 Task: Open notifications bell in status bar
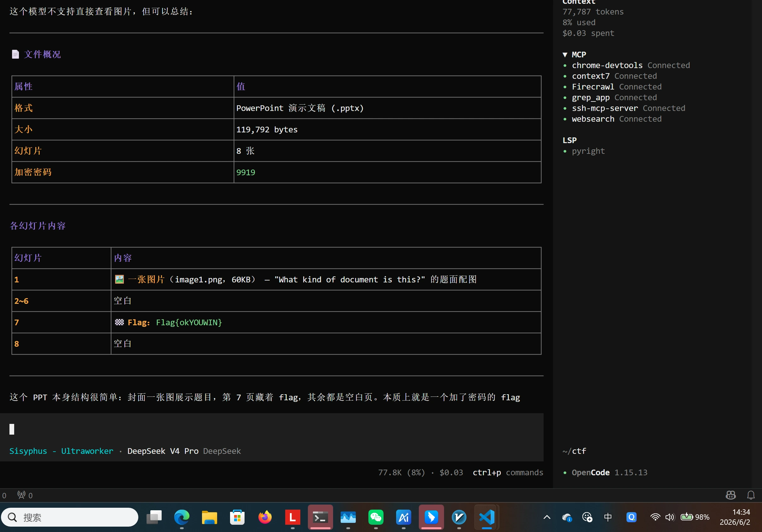pos(751,495)
